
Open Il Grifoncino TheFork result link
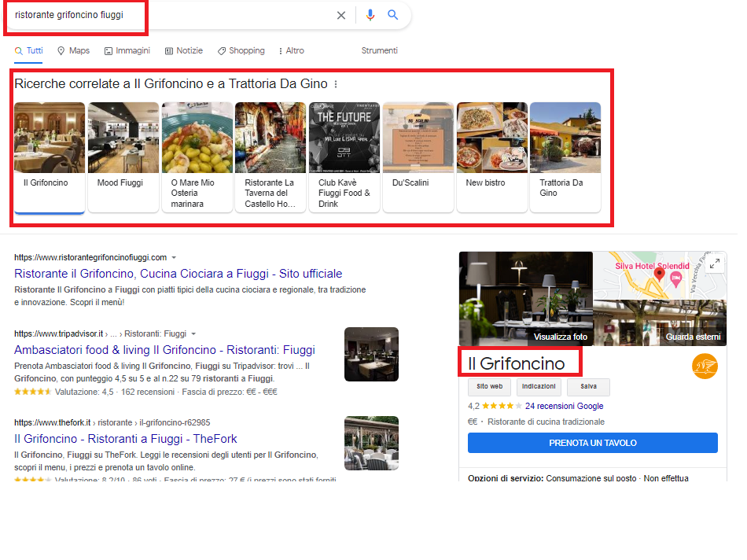point(125,439)
